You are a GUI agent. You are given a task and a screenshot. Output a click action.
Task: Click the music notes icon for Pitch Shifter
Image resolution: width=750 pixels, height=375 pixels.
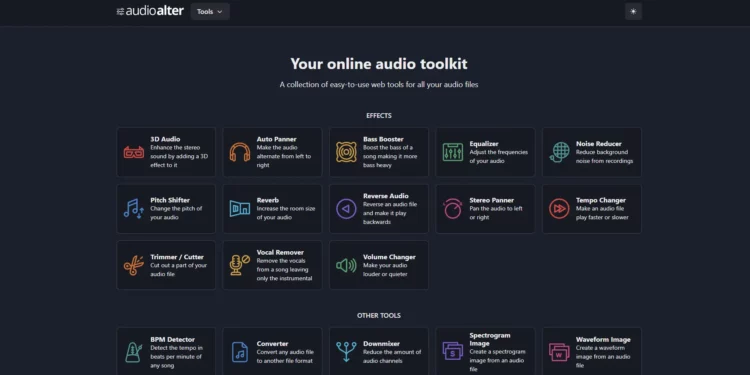[133, 209]
